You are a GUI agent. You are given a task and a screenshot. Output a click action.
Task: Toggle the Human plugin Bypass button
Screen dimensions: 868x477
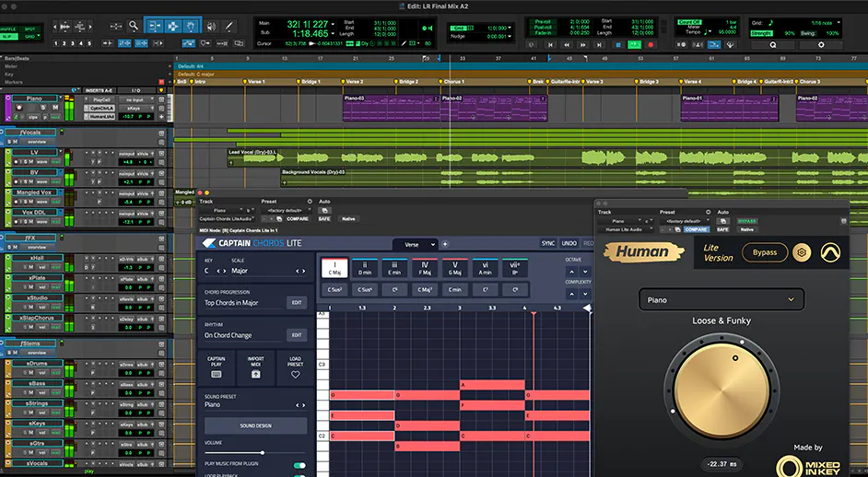point(765,252)
